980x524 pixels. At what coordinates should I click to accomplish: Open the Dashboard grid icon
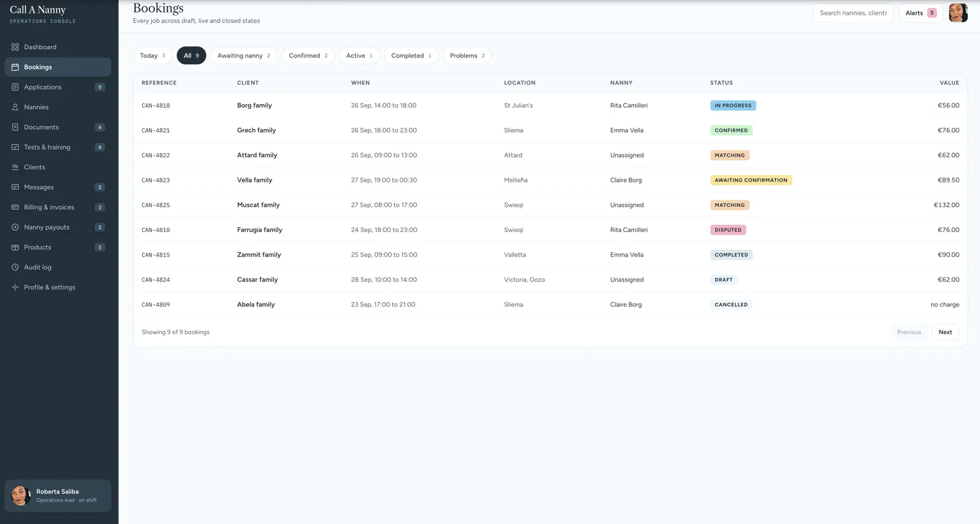(15, 47)
